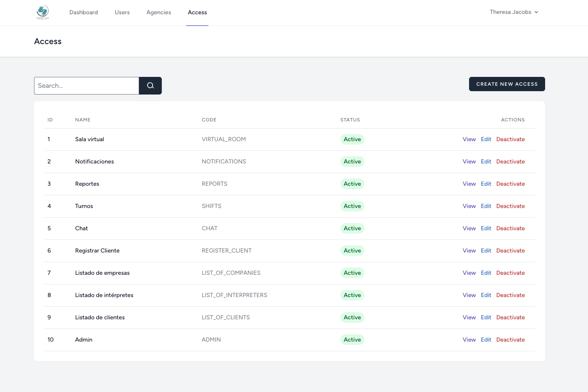
Task: Deactivate the Reportes access
Action: click(510, 184)
